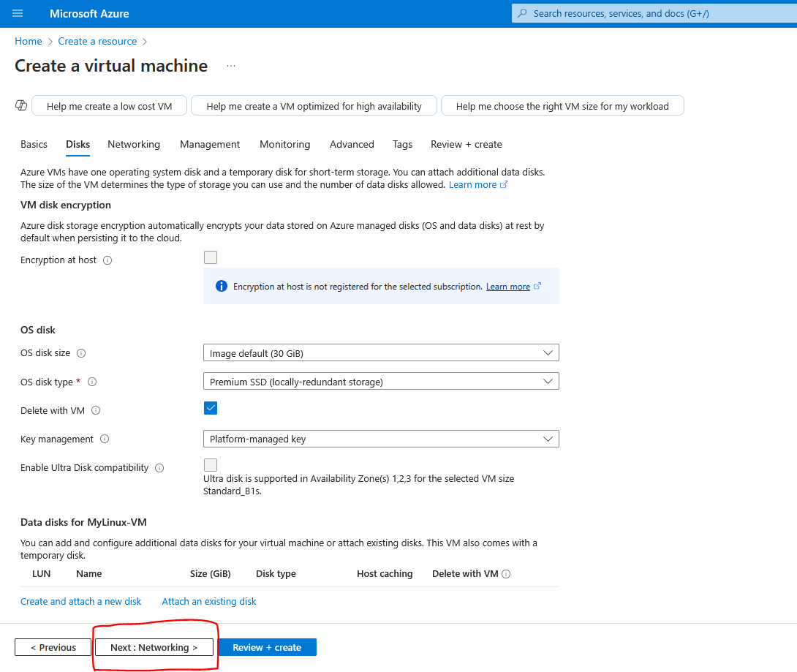Show info tooltip for Enable Ultra Disk compatibility
This screenshot has height=672, width=797.
159,468
